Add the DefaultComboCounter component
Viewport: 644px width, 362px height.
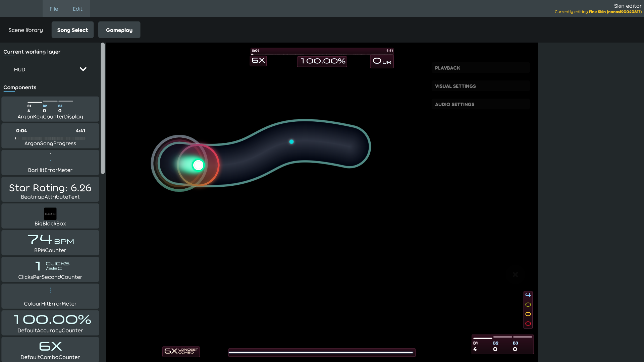click(x=50, y=350)
